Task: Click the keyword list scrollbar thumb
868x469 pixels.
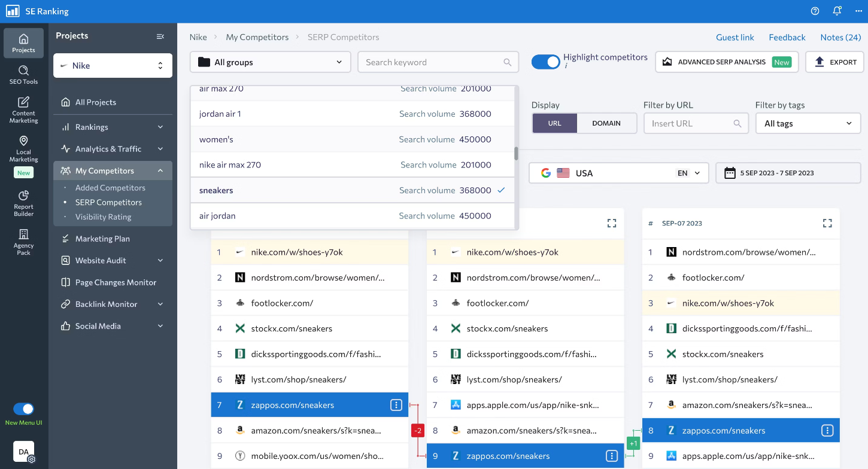Action: [516, 154]
